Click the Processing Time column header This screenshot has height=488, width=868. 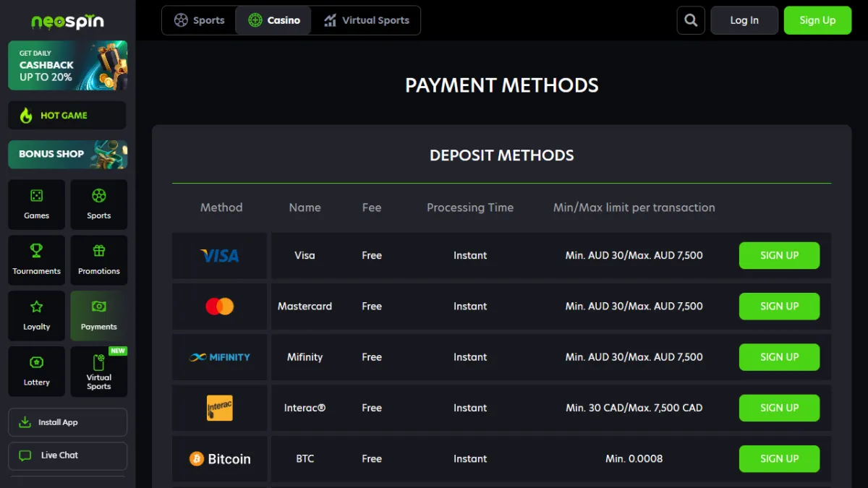(x=470, y=207)
